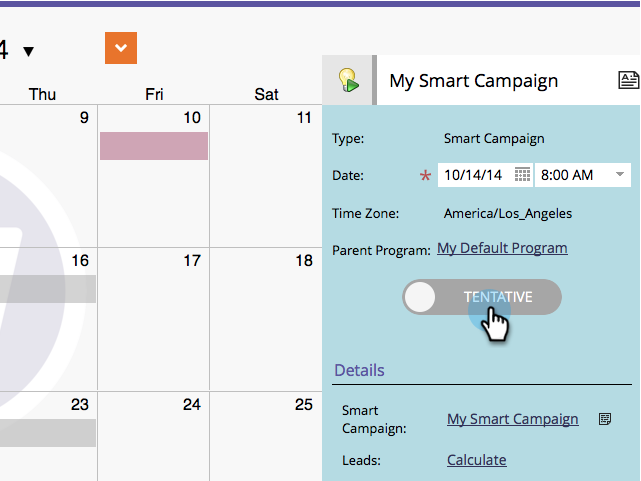Click the calendar cell for day 17
This screenshot has width=641, height=481.
154,320
